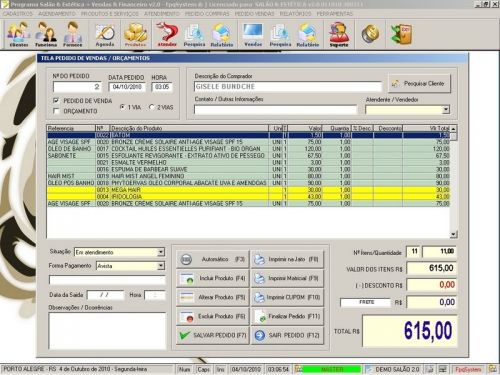
Task: Open the PRODUTOS E SERVIÇOS menu
Action: [x=110, y=14]
